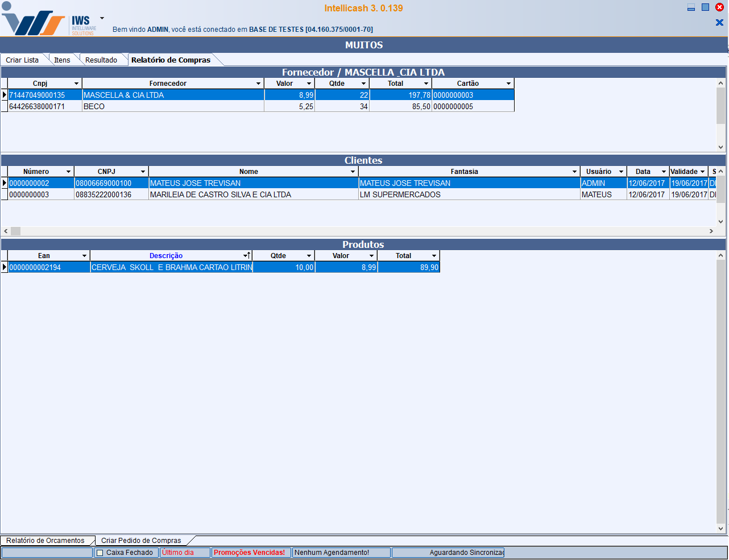Click the blue X close-panel icon
The width and height of the screenshot is (729, 560).
point(719,23)
